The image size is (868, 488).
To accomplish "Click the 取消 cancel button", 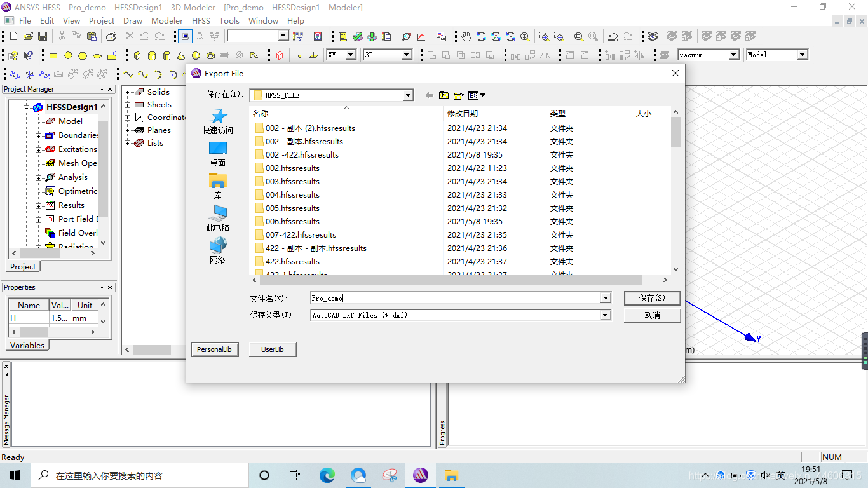I will 652,315.
